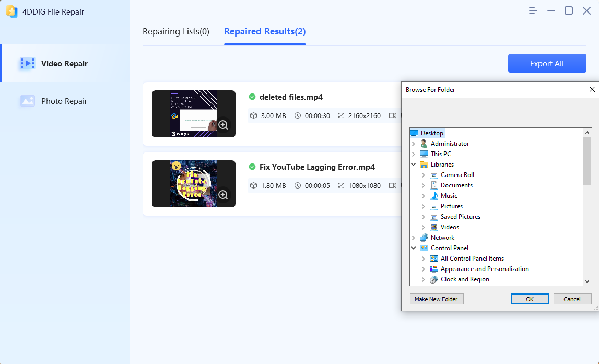Select the Documents library

click(456, 185)
